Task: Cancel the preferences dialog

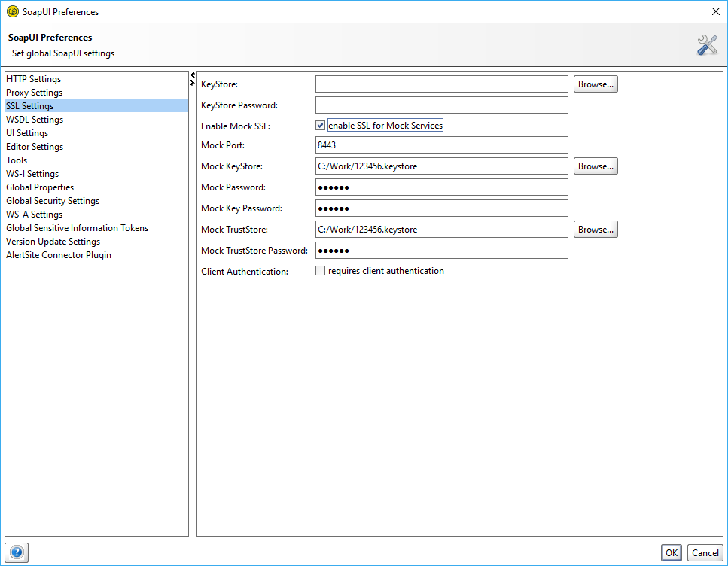Action: [x=705, y=552]
